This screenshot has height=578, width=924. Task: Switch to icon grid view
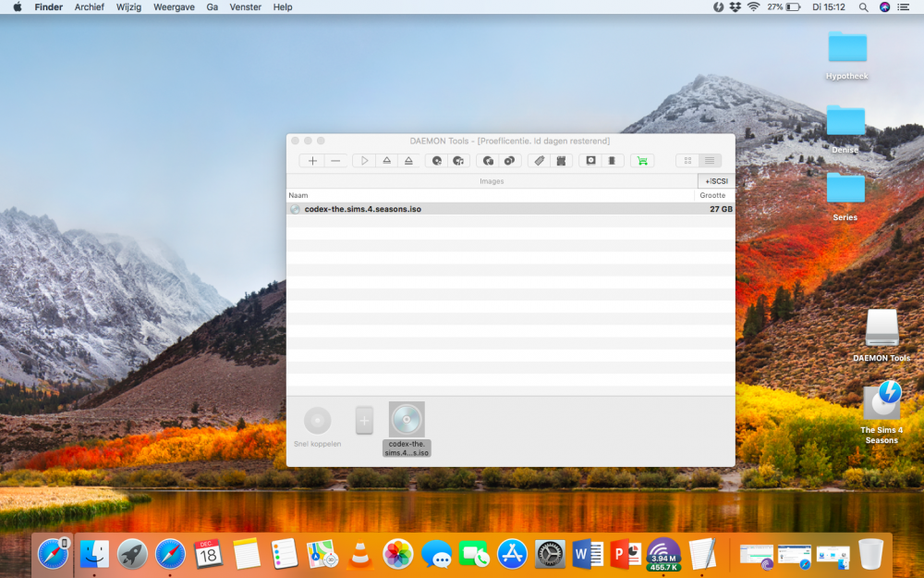coord(687,161)
